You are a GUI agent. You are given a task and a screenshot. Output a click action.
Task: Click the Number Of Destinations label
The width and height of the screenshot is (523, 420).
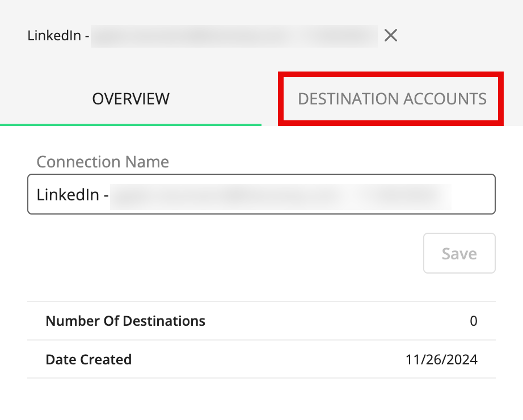click(125, 321)
